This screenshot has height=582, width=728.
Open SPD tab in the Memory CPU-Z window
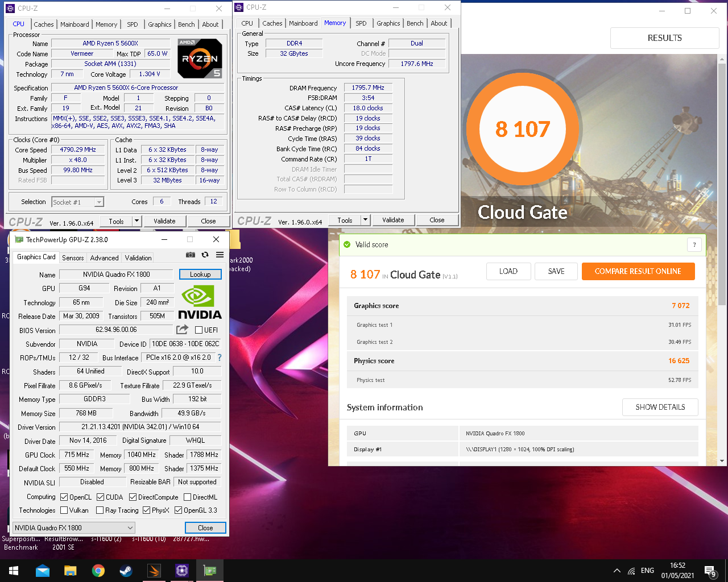click(x=361, y=23)
